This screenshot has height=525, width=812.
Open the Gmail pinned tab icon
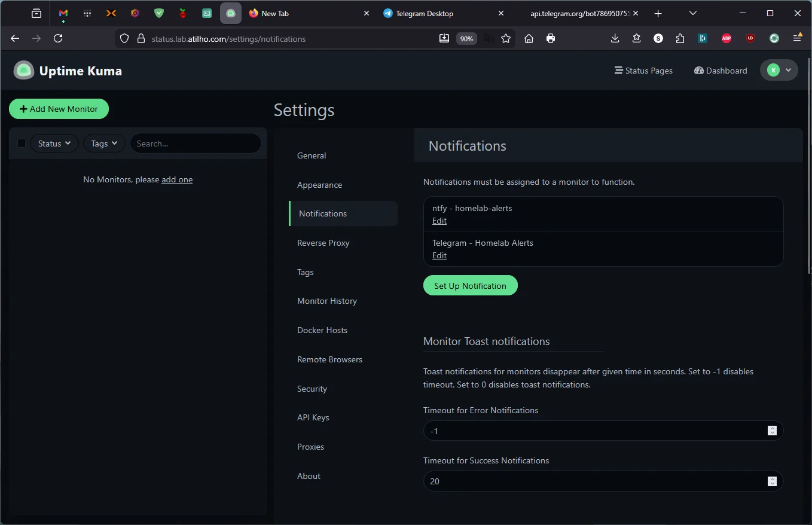coord(63,13)
